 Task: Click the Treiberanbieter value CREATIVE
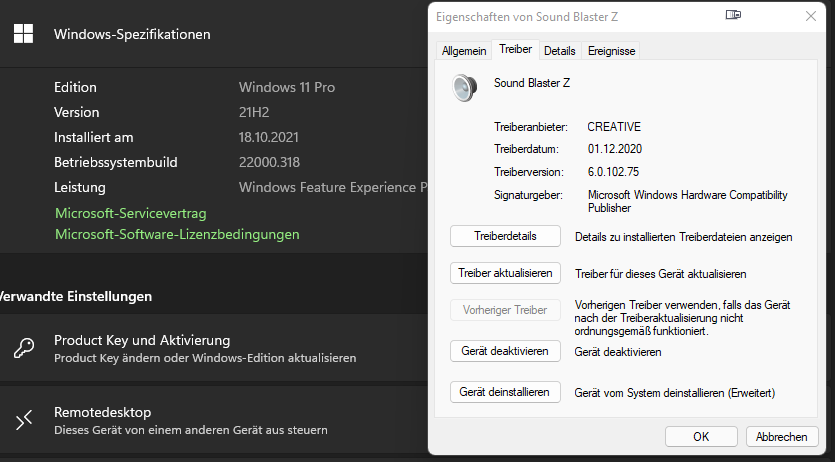[x=614, y=127]
